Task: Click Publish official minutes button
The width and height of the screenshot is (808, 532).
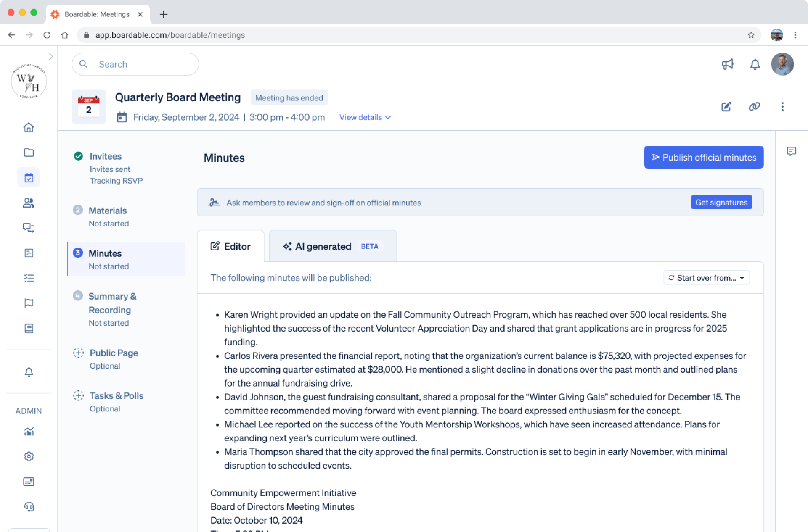Action: pos(703,158)
